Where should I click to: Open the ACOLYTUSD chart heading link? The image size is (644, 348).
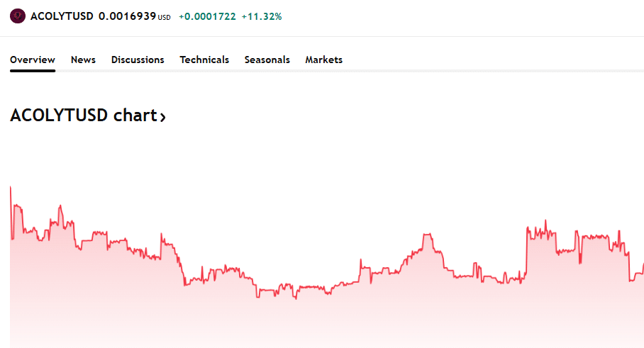[83, 116]
